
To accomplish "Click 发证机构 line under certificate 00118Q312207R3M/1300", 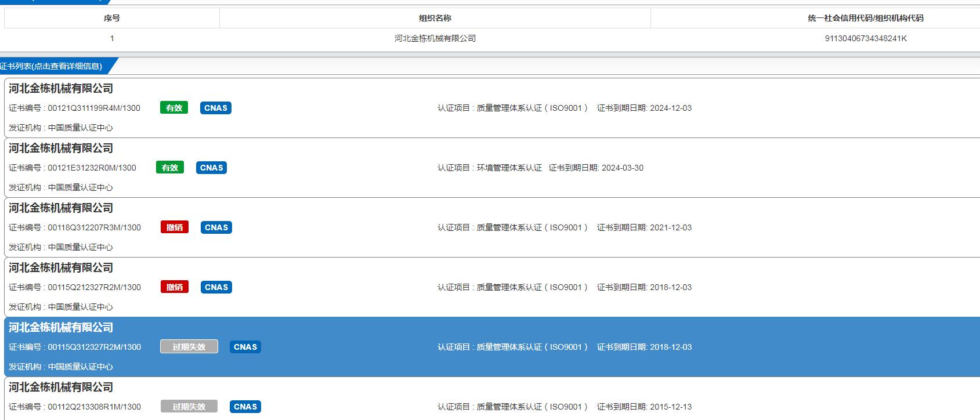I will click(61, 247).
